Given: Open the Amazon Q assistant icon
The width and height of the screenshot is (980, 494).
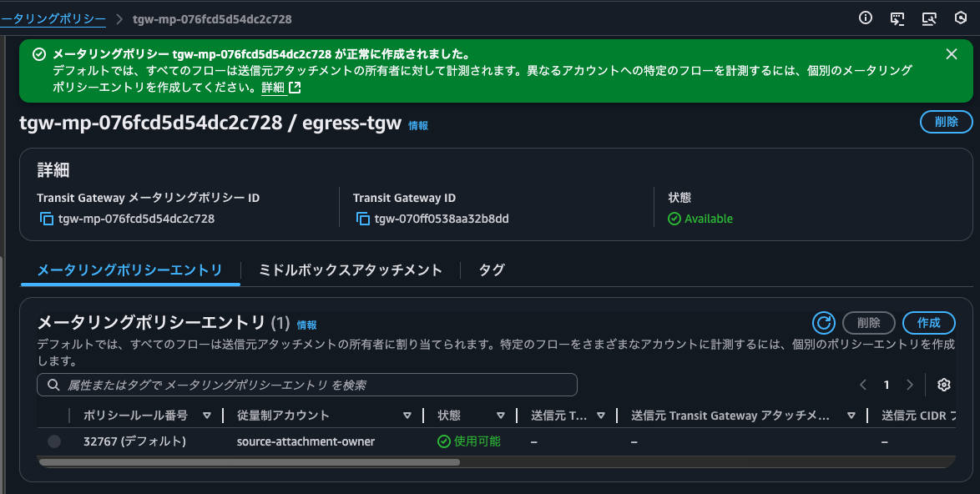Looking at the screenshot, I should point(960,18).
